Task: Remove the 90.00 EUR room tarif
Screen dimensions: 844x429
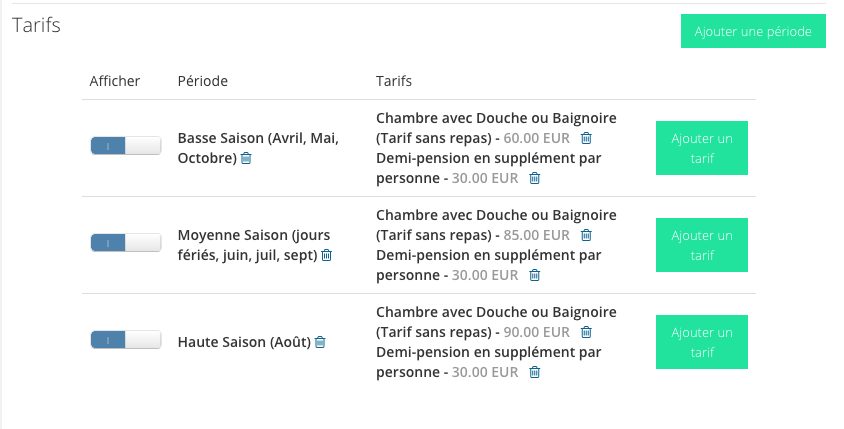Action: (x=587, y=332)
